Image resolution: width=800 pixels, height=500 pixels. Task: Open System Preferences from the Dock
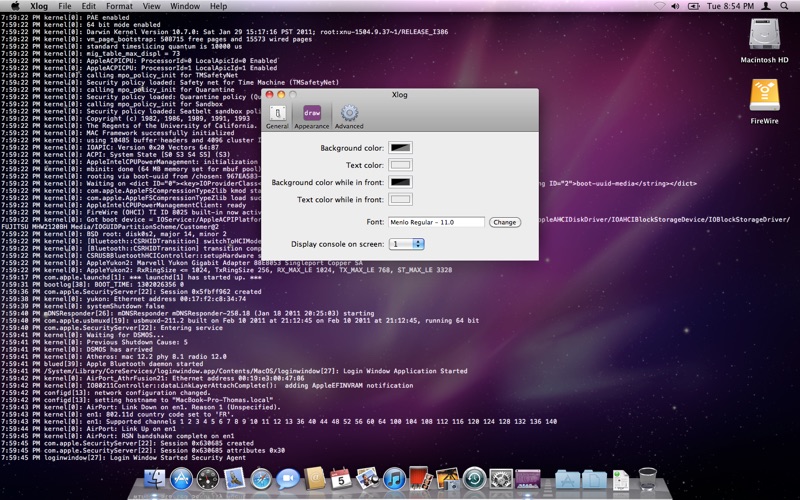[x=501, y=479]
